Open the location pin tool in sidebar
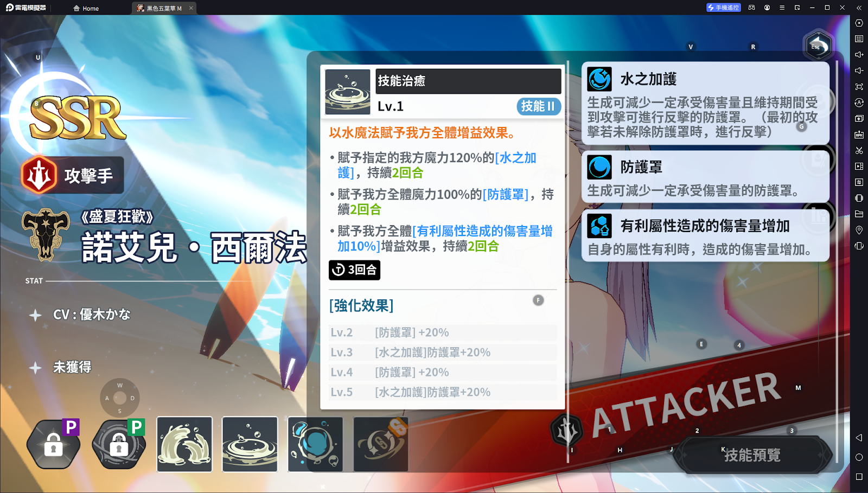Viewport: 868px width, 493px height. pyautogui.click(x=859, y=230)
